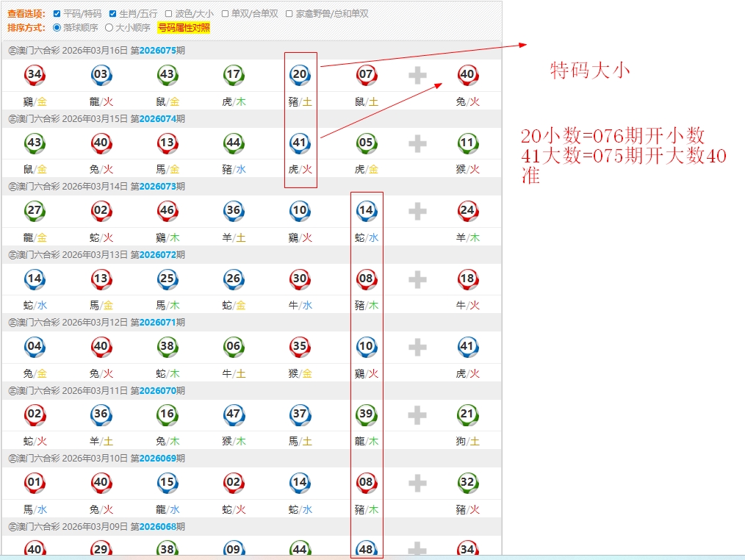The image size is (745, 560).
Task: Click green ball 39 in period 2026070
Action: coord(366,415)
